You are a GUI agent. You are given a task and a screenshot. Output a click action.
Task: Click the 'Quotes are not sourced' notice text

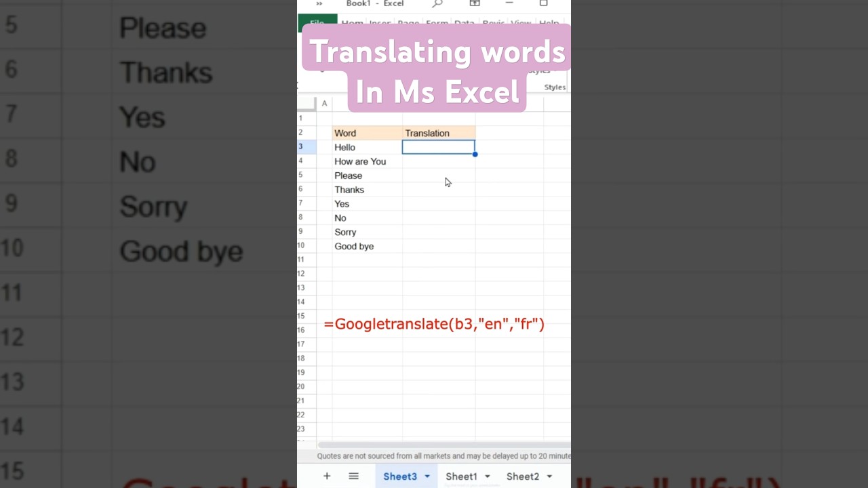(443, 456)
